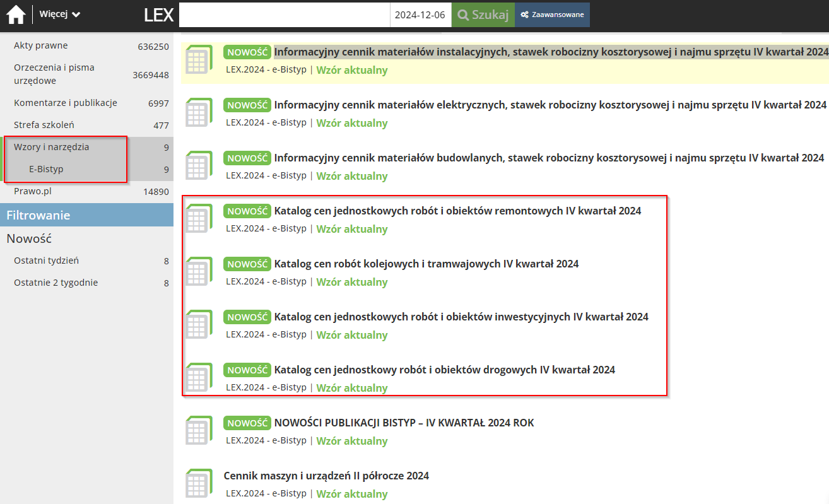Expand the Więcej dropdown menu
Viewport: 829px width, 504px height.
coord(59,14)
